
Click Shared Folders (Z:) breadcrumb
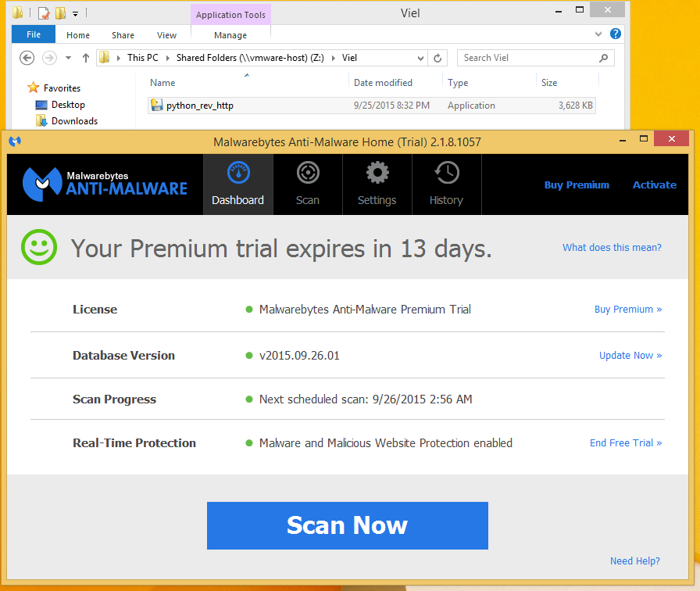click(250, 58)
